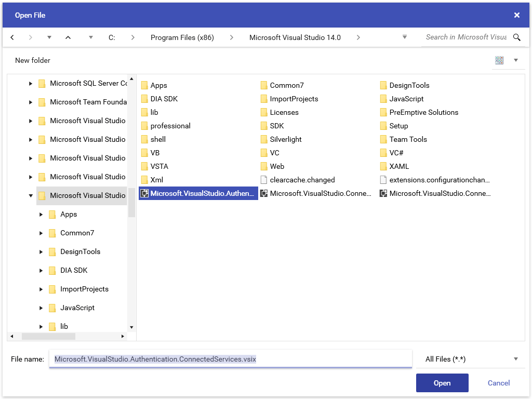
Task: Go back using the back arrow
Action: point(12,37)
